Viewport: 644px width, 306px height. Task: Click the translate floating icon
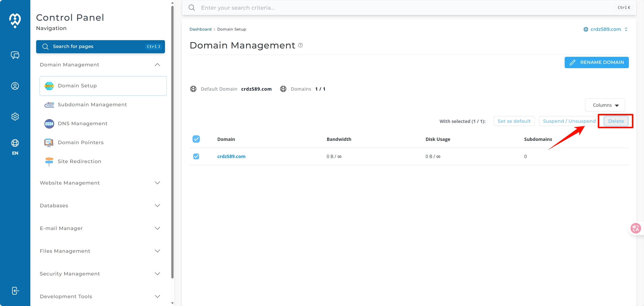click(x=635, y=228)
